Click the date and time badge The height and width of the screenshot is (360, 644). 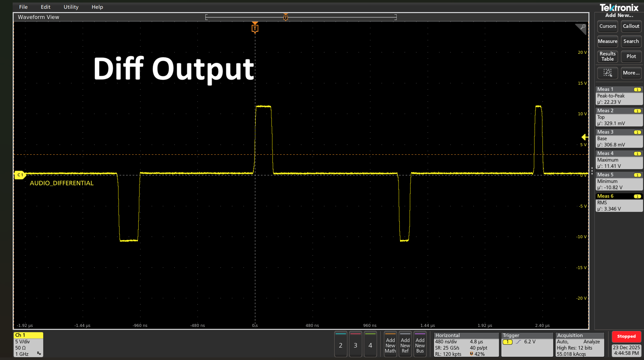626,350
